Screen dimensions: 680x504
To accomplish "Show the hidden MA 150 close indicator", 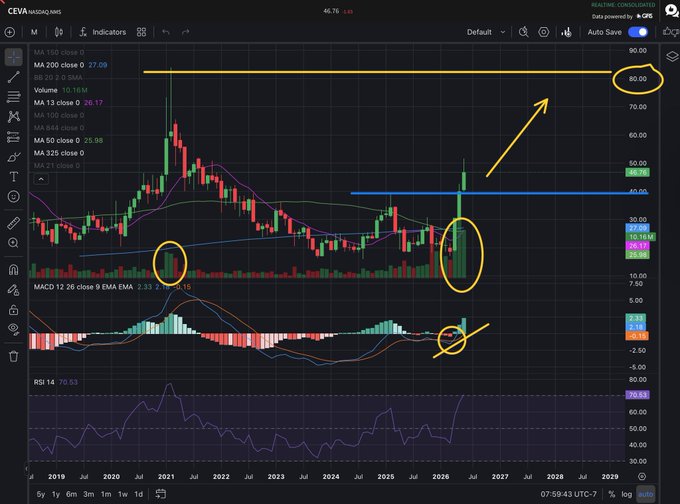I will tap(59, 52).
